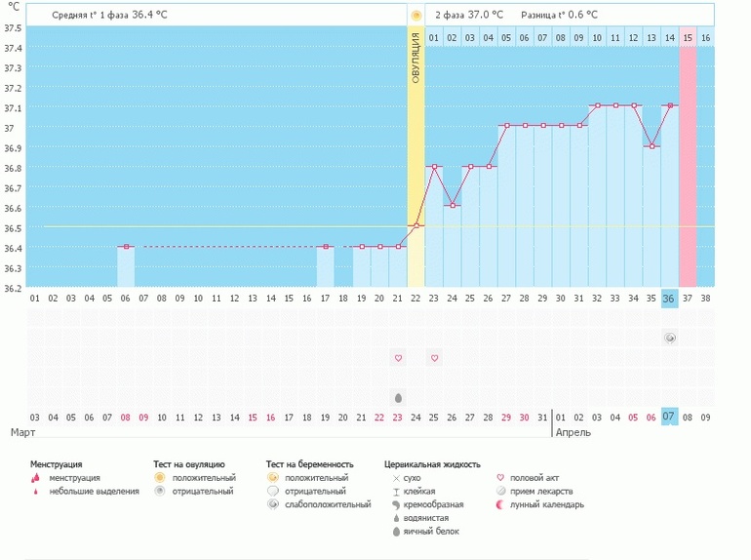The width and height of the screenshot is (751, 560).
Task: Click the heart icon under cycle day 23
Action: [435, 358]
